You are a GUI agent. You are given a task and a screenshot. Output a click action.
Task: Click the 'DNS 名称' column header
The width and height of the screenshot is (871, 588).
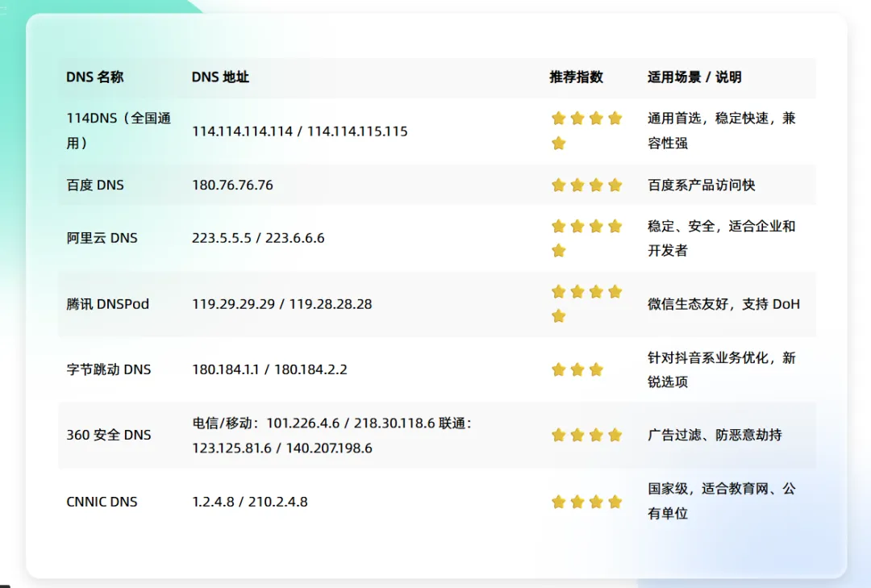pos(94,77)
